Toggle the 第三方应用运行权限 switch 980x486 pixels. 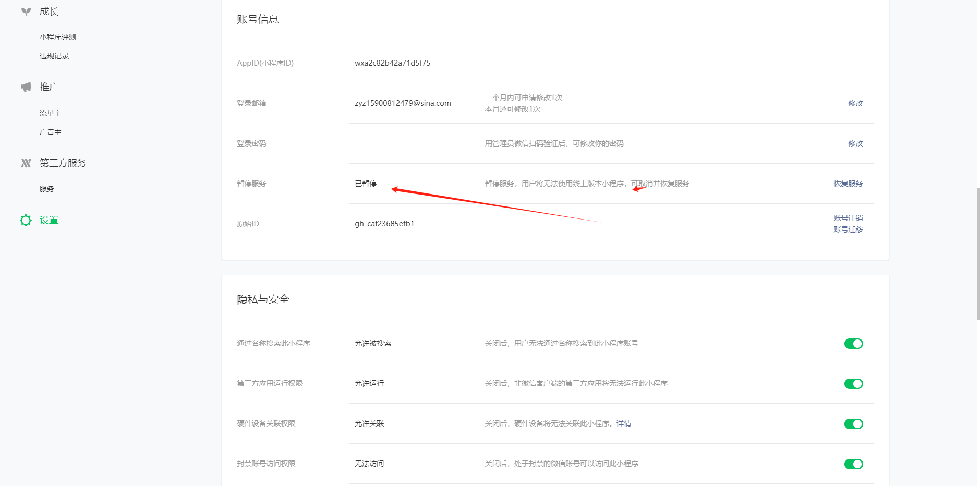854,384
